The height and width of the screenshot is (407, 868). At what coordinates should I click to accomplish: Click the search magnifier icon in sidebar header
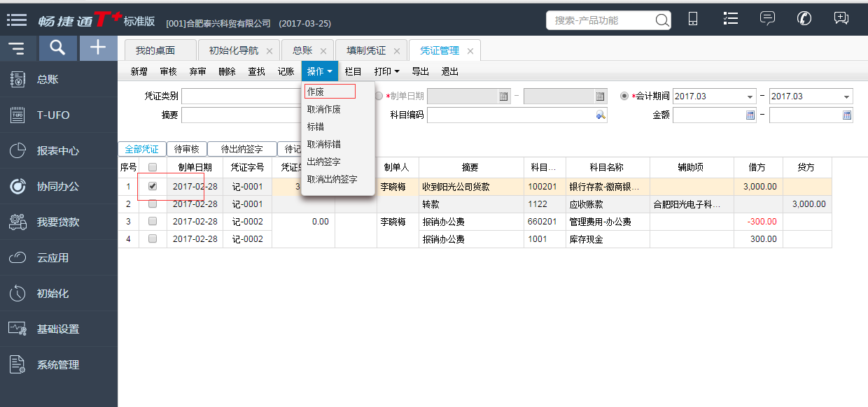pyautogui.click(x=57, y=48)
